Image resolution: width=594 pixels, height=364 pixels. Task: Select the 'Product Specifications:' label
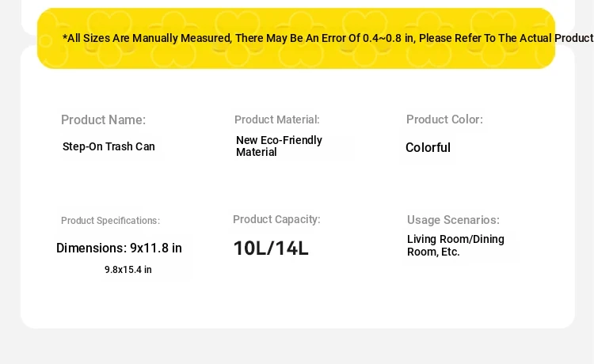(110, 221)
